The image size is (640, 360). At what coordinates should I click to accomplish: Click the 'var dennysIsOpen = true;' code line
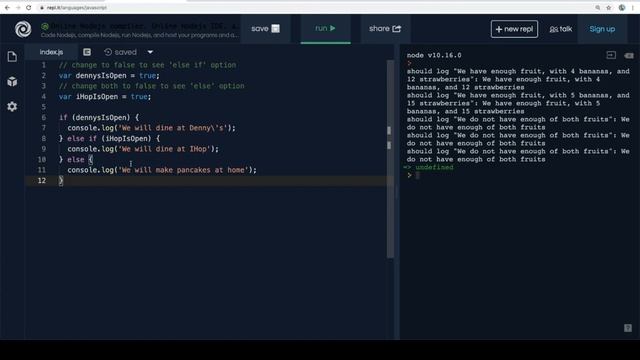(109, 76)
